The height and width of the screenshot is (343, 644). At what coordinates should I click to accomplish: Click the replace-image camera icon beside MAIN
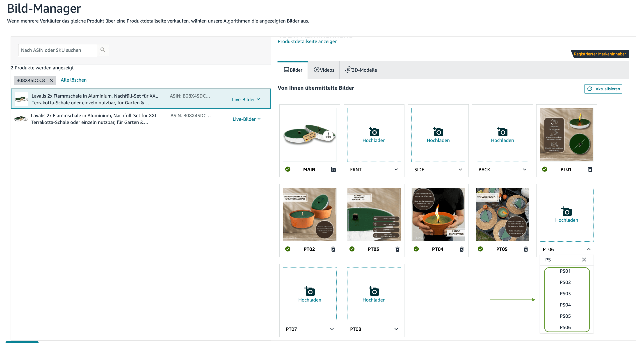tap(333, 169)
